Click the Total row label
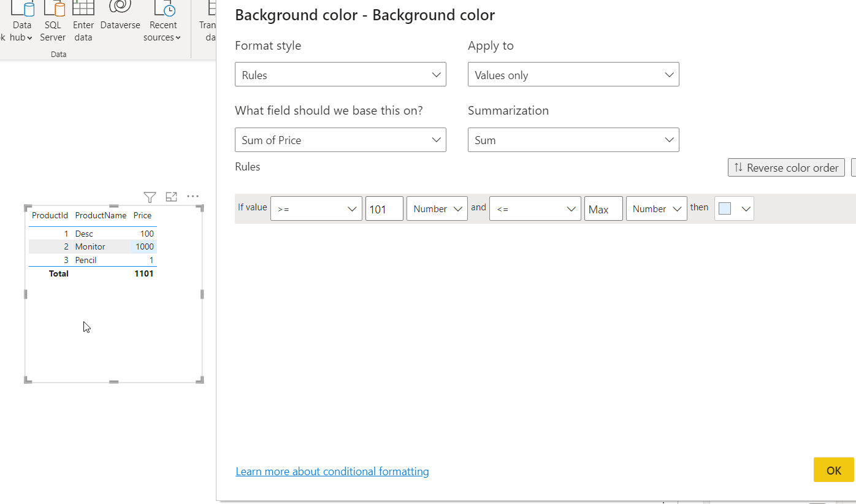This screenshot has height=504, width=856. [x=59, y=273]
